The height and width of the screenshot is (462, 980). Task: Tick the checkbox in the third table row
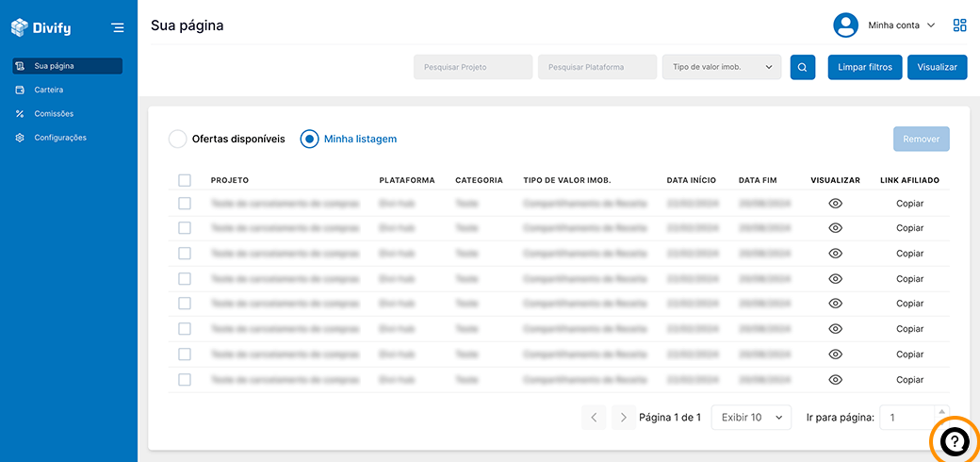point(185,254)
